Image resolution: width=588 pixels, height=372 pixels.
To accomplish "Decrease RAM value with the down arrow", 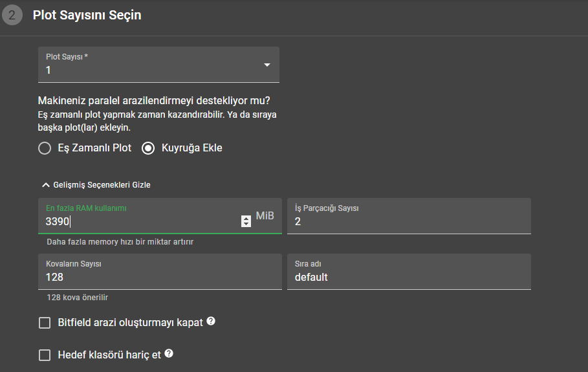I will click(246, 224).
